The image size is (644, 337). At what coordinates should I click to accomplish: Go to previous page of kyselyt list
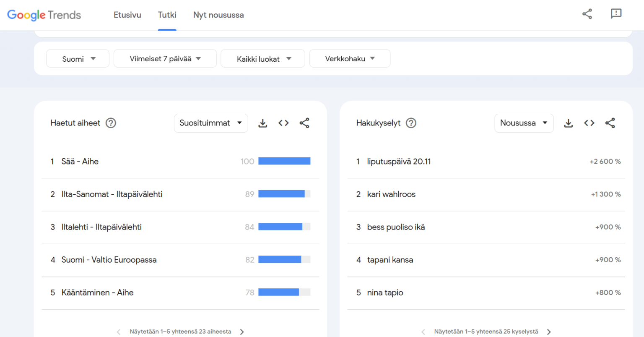point(423,332)
